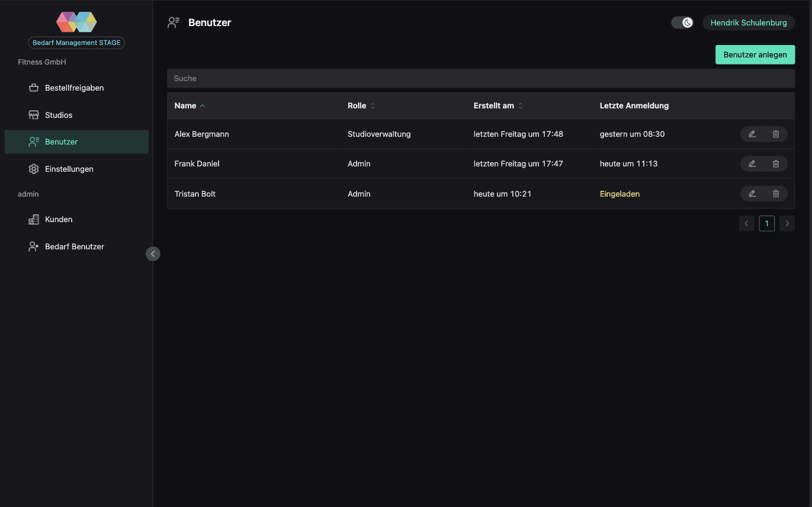The width and height of the screenshot is (812, 507).
Task: Select page 1 in pagination
Action: click(x=767, y=223)
